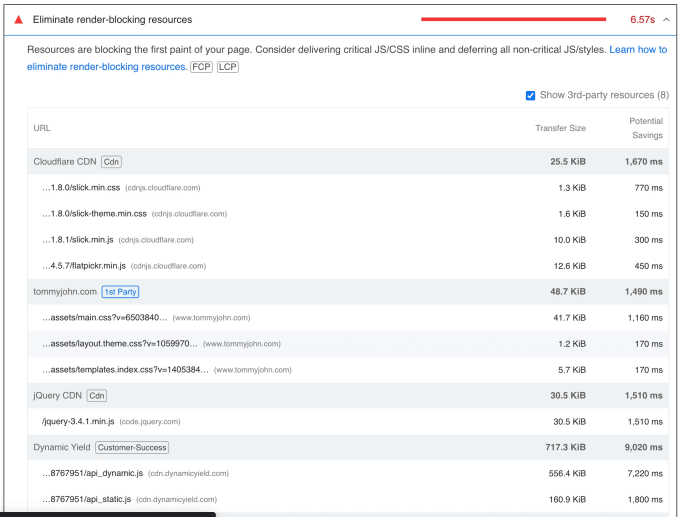Click the URL column header
This screenshot has height=517, width=680.
pyautogui.click(x=42, y=128)
